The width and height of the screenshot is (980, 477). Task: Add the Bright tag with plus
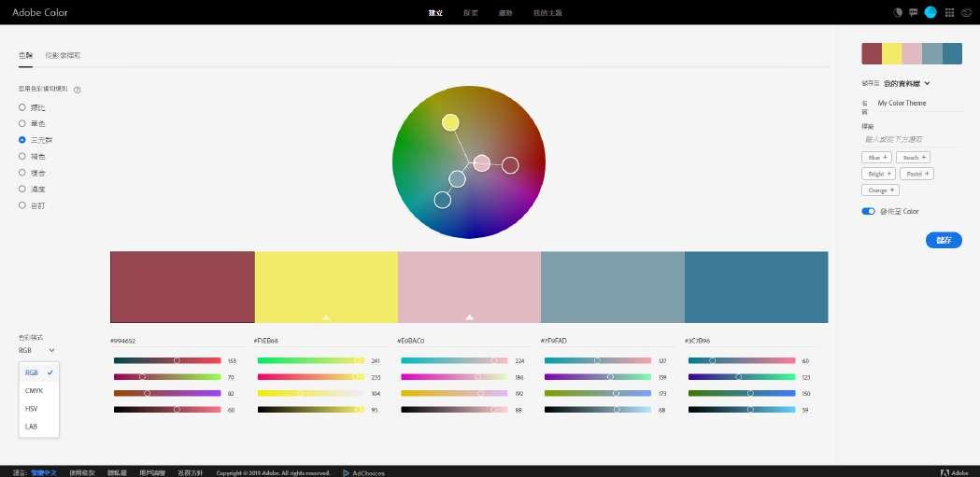point(878,174)
